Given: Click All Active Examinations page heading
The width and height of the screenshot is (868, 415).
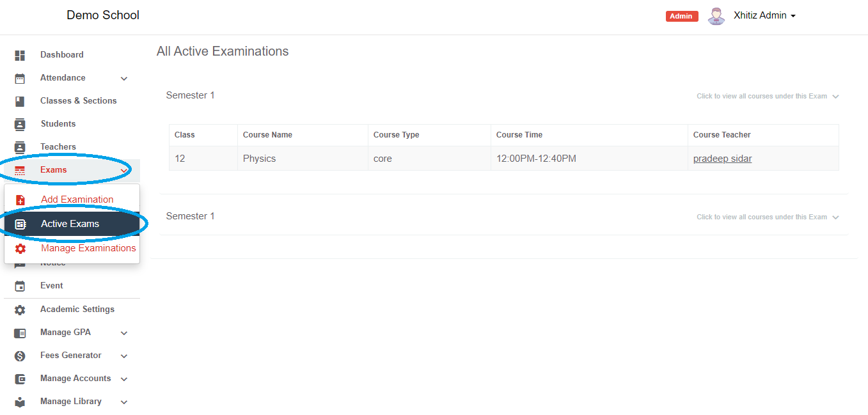Looking at the screenshot, I should coord(223,51).
